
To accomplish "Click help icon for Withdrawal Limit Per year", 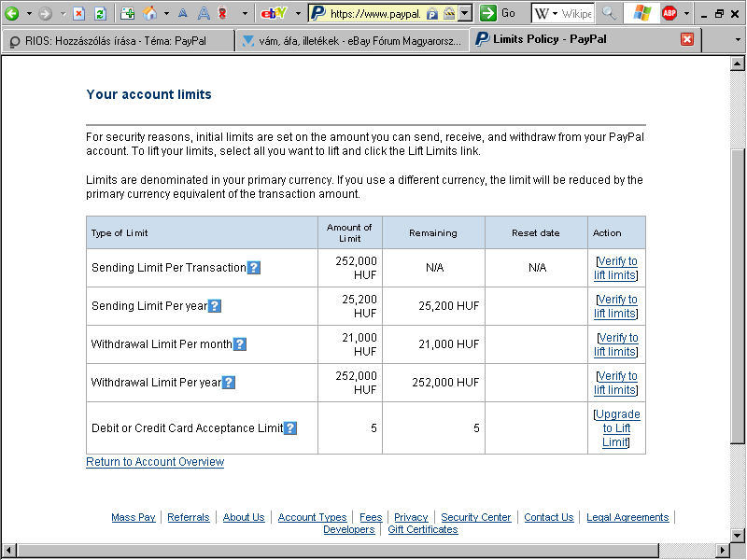I will 229,383.
